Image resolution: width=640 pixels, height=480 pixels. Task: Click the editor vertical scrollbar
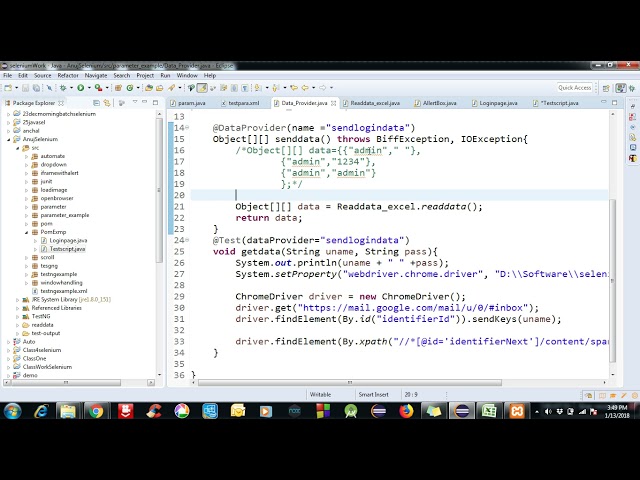[613, 281]
